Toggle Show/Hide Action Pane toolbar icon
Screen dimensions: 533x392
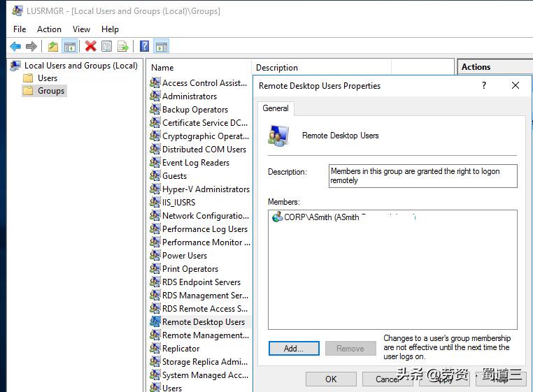pyautogui.click(x=162, y=47)
